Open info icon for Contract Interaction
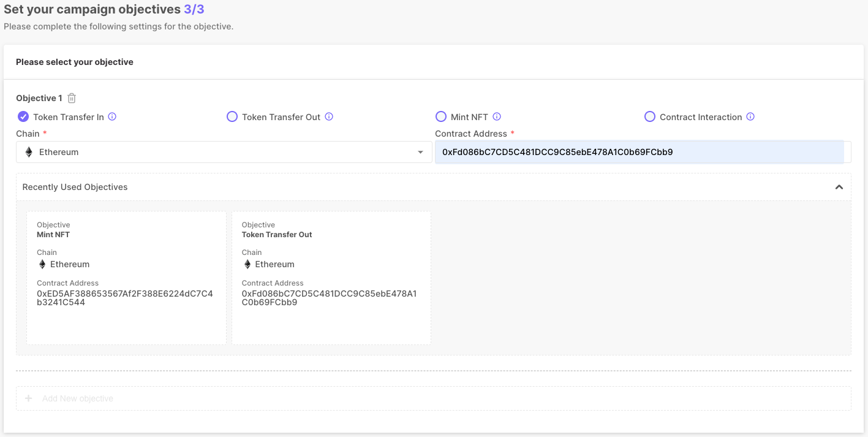Viewport: 868px width, 437px height. pyautogui.click(x=750, y=116)
